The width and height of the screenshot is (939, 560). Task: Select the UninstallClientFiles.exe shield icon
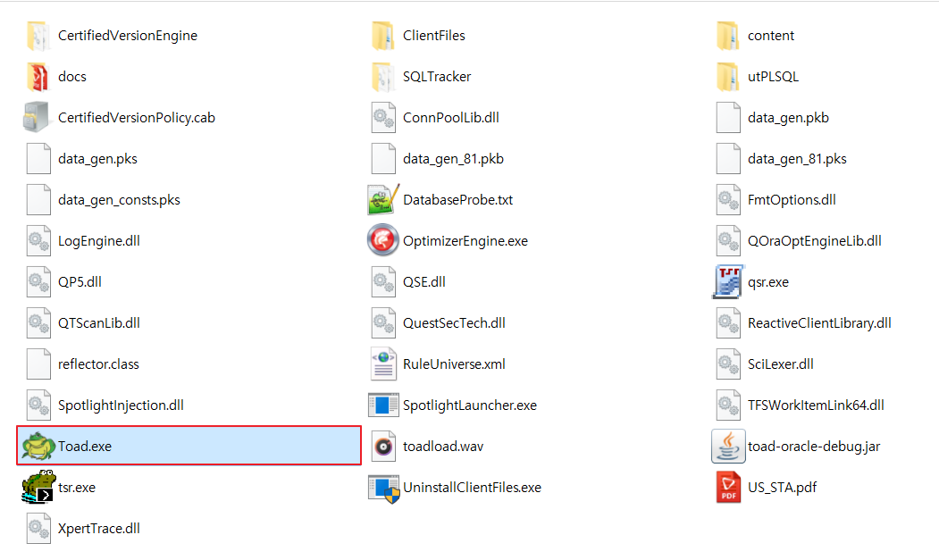[x=383, y=489]
